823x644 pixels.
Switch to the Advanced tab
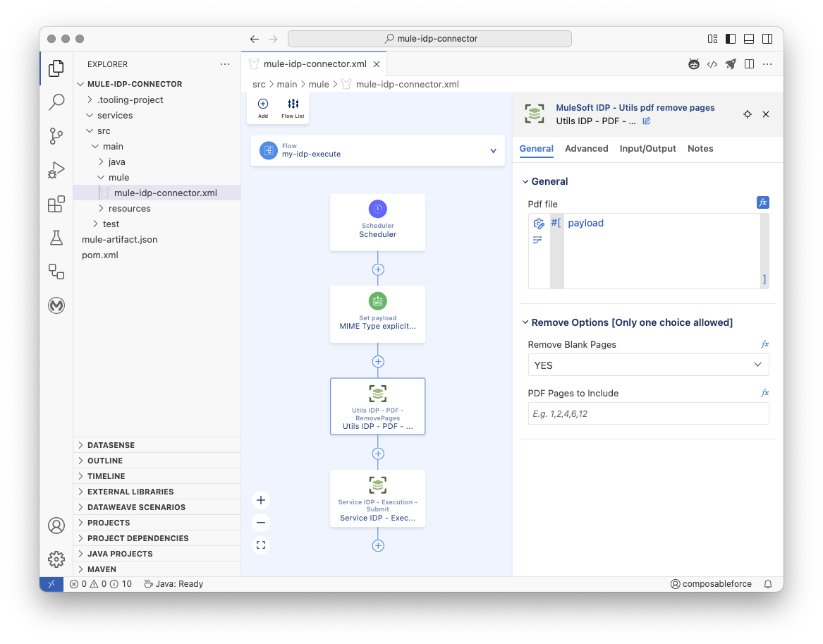tap(587, 149)
